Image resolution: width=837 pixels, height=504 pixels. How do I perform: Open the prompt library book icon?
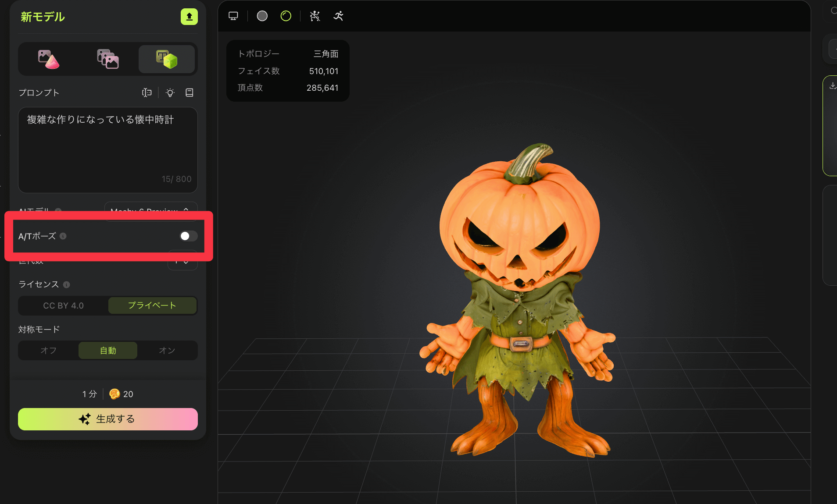pyautogui.click(x=190, y=92)
